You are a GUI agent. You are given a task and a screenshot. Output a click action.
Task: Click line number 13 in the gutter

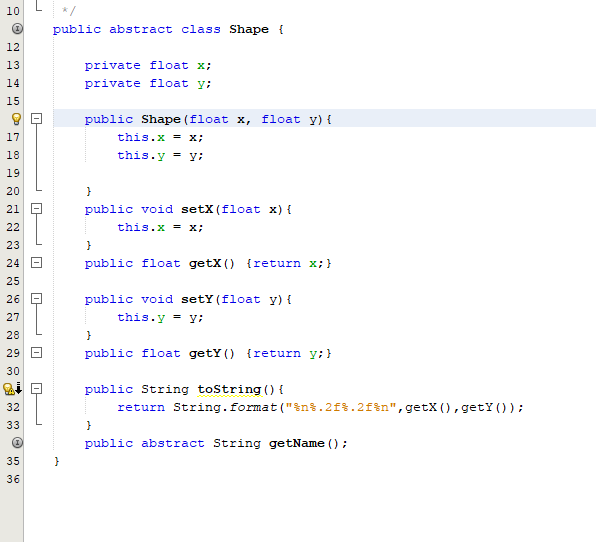point(13,65)
